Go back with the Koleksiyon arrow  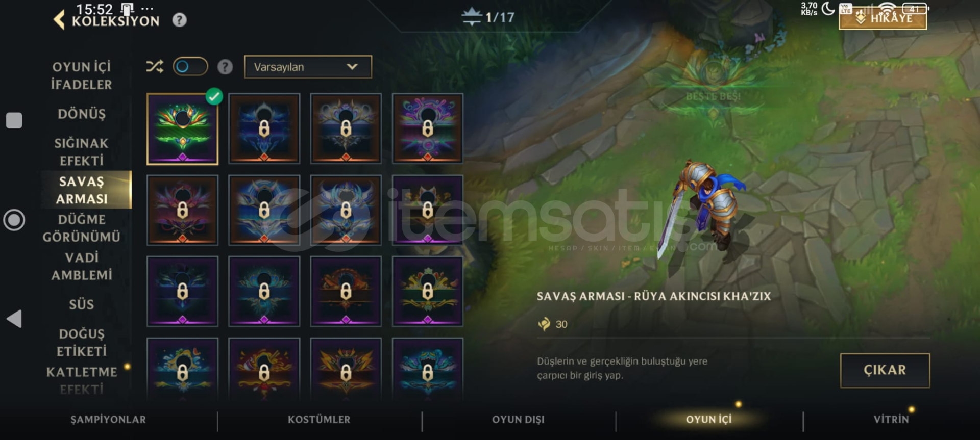(x=59, y=20)
